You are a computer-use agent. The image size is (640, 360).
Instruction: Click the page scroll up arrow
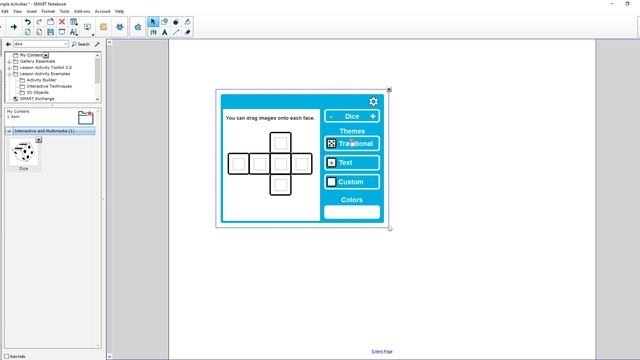point(109,42)
